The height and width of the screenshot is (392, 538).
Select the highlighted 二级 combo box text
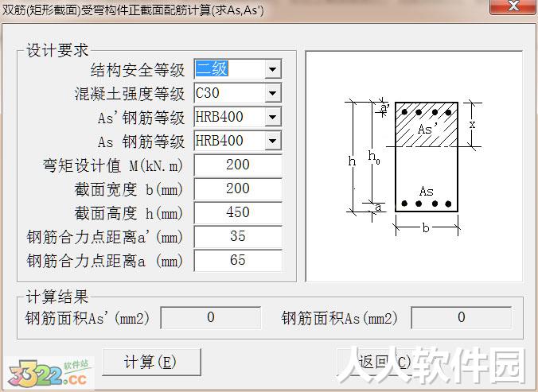coord(212,69)
